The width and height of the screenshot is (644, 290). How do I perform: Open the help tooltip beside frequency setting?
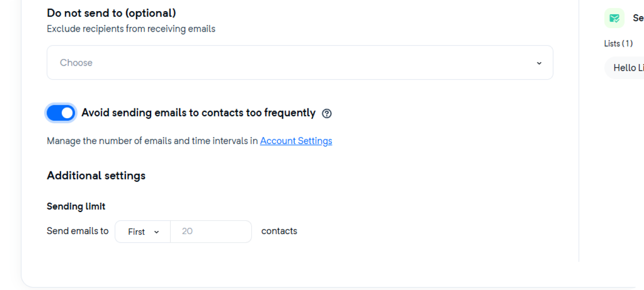point(327,113)
